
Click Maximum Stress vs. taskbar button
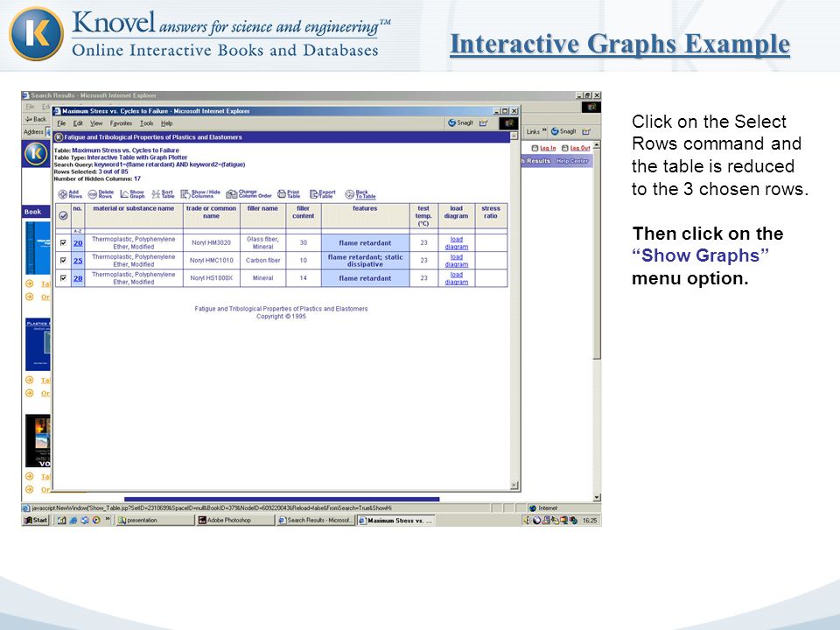click(x=395, y=520)
